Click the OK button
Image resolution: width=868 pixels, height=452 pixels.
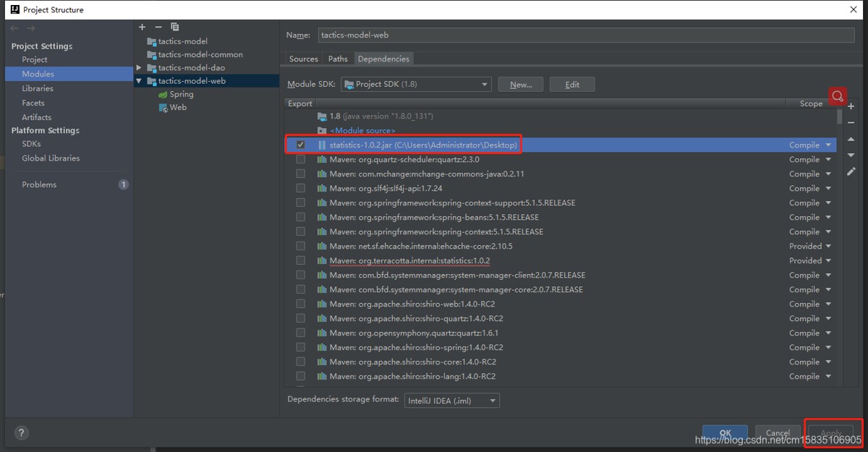725,434
